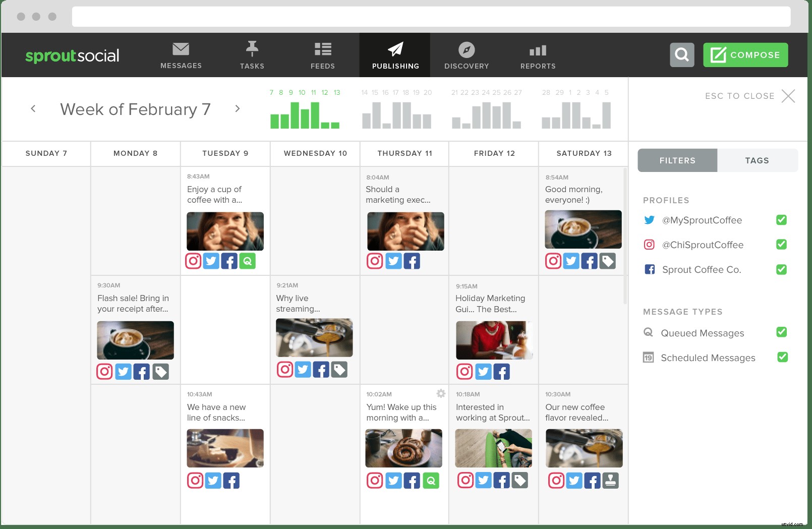The width and height of the screenshot is (812, 529).
Task: Open the Messages section
Action: tap(181, 54)
